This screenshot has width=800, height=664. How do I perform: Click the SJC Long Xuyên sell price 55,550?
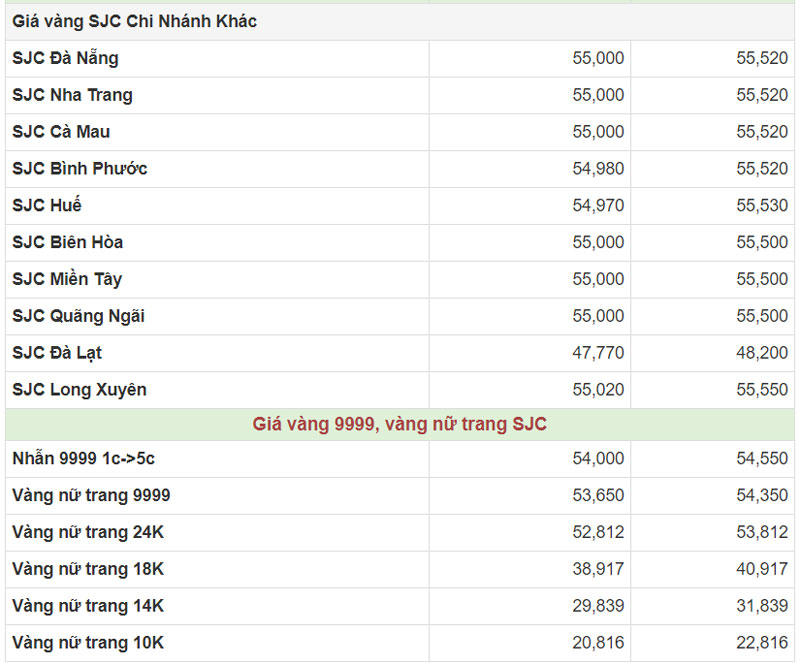click(762, 390)
